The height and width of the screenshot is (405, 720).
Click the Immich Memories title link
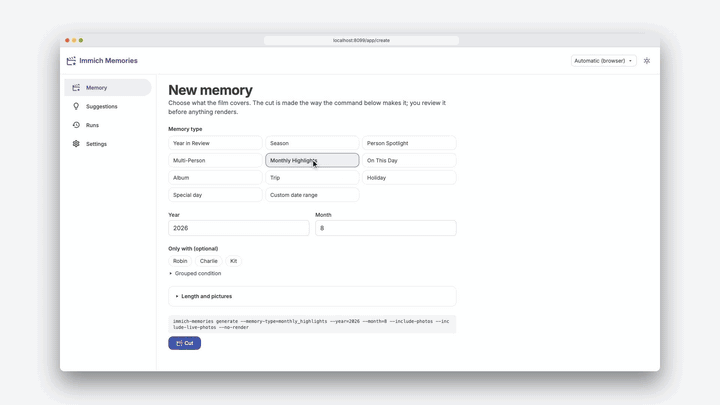click(108, 61)
